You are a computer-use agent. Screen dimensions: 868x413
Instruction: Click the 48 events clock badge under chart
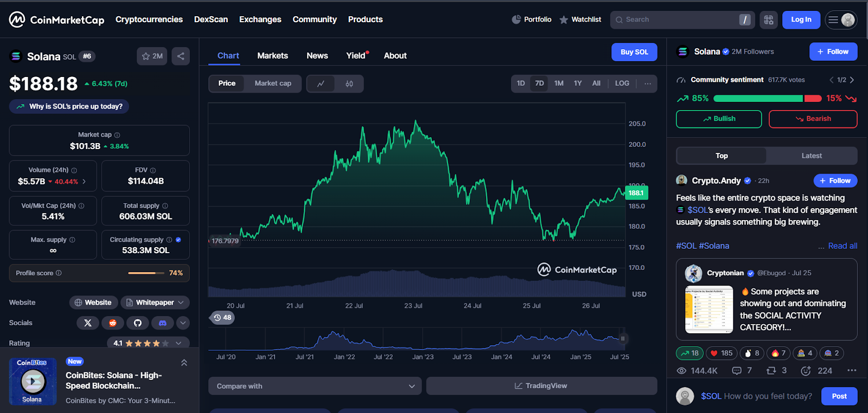coord(222,318)
